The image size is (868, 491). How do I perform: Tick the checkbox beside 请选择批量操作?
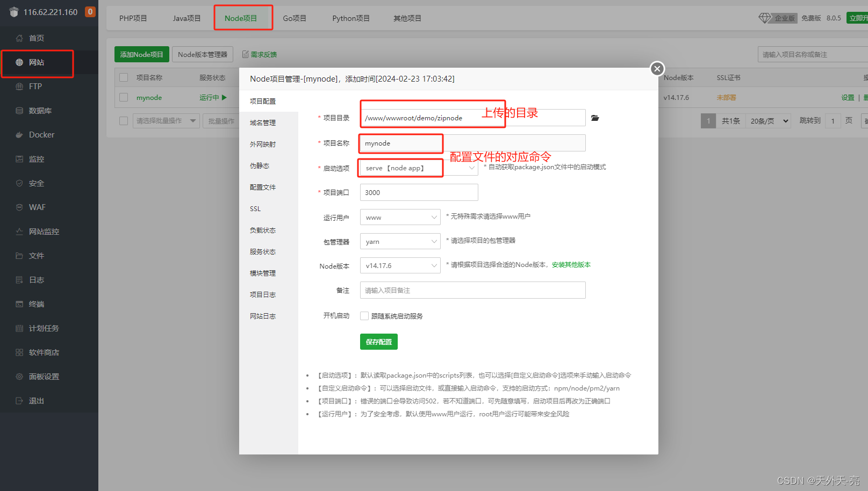click(x=124, y=121)
